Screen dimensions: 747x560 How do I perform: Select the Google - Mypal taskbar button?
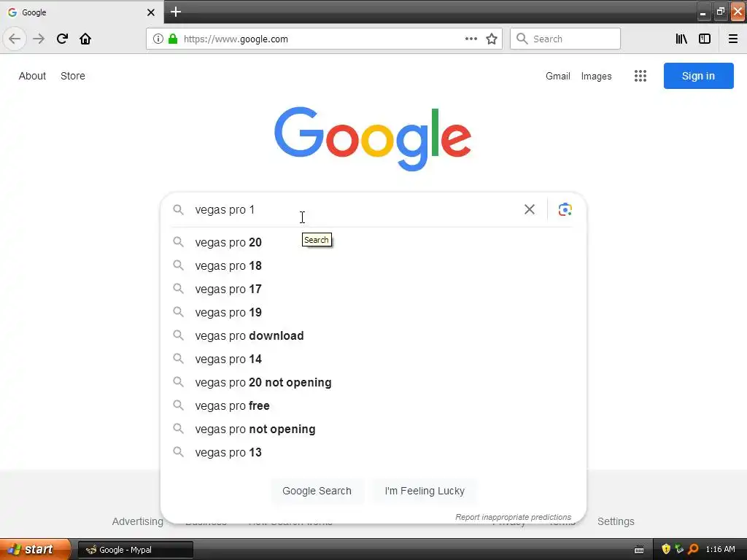pos(136,550)
